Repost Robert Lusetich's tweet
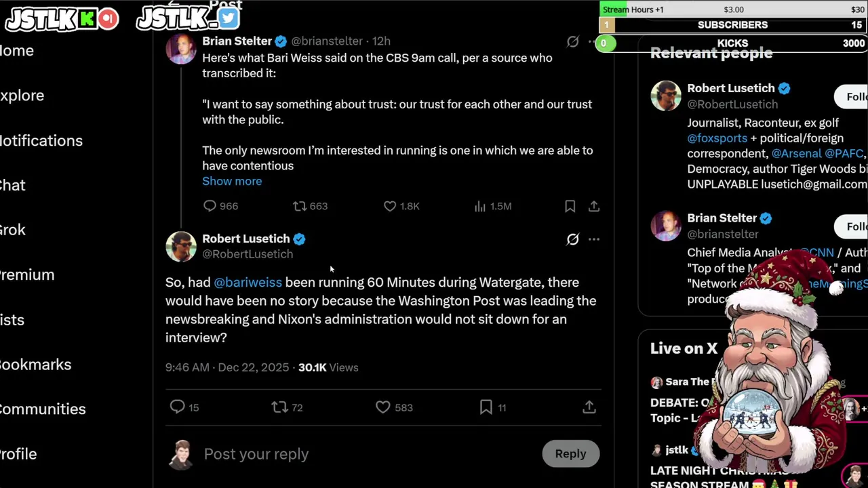 tap(279, 407)
